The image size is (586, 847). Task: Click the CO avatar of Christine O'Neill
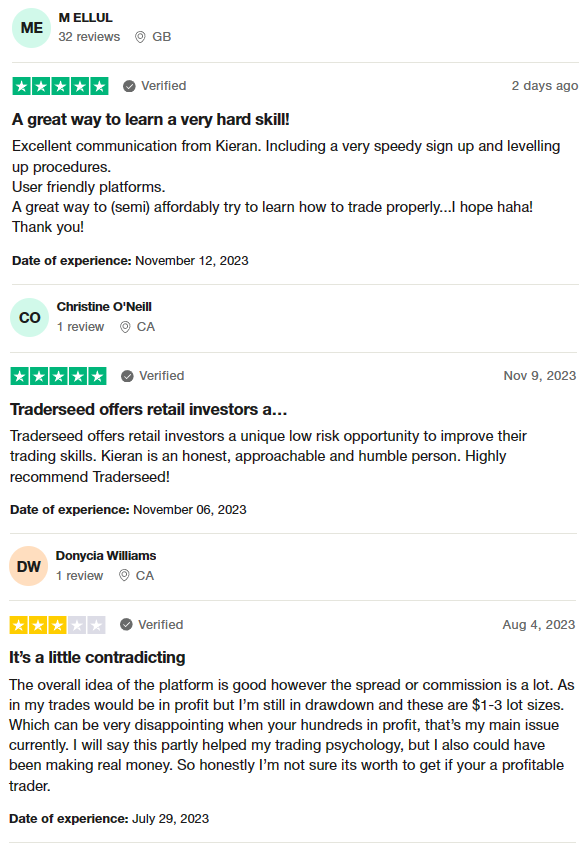click(x=30, y=318)
